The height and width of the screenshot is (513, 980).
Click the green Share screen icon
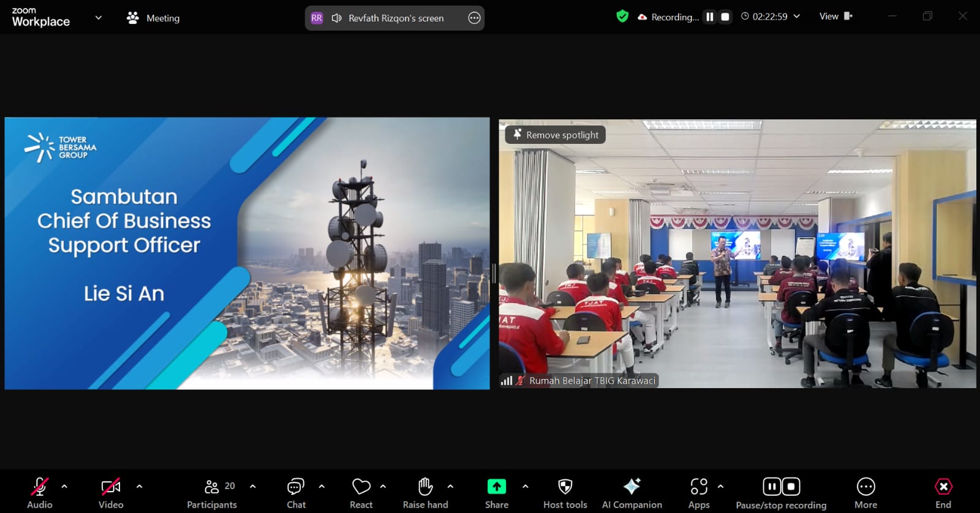[496, 487]
